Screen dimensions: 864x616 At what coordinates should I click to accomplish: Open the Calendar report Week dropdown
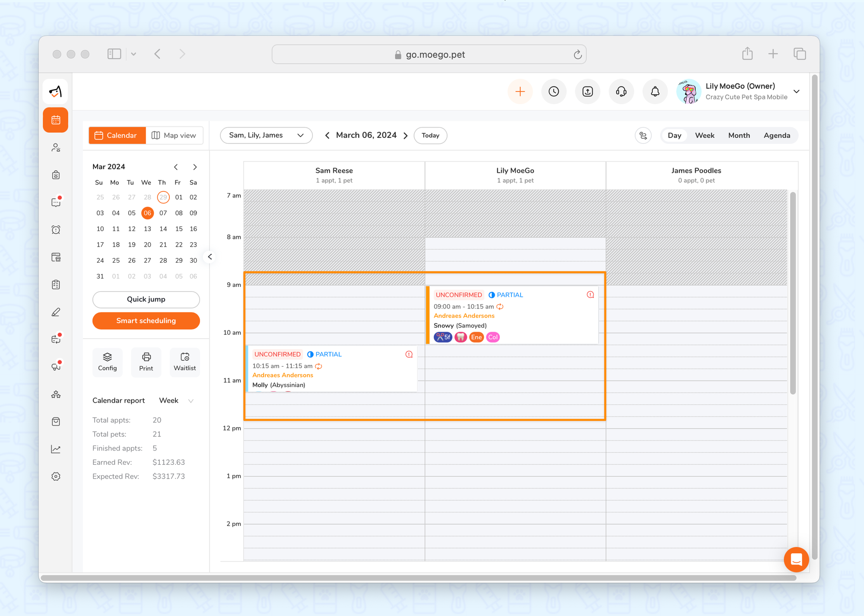click(176, 400)
